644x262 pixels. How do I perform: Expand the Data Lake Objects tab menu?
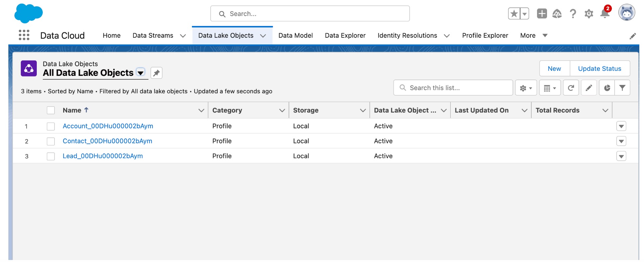pyautogui.click(x=263, y=36)
